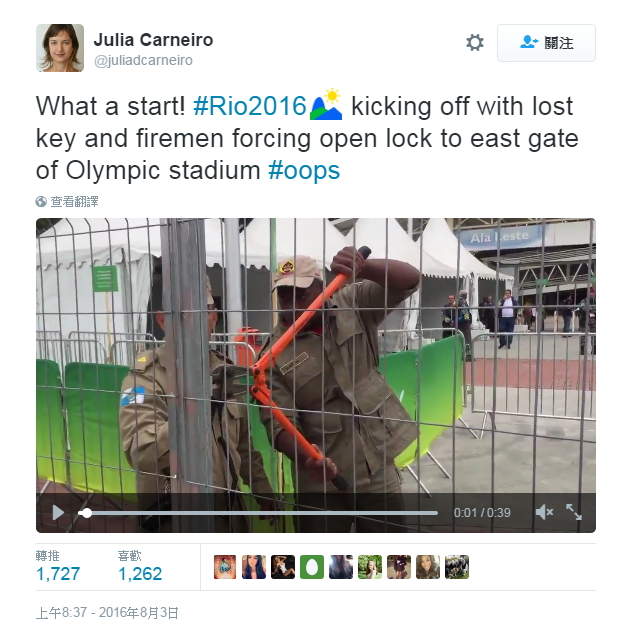Click 查看翻譯 view translation link

(74, 202)
